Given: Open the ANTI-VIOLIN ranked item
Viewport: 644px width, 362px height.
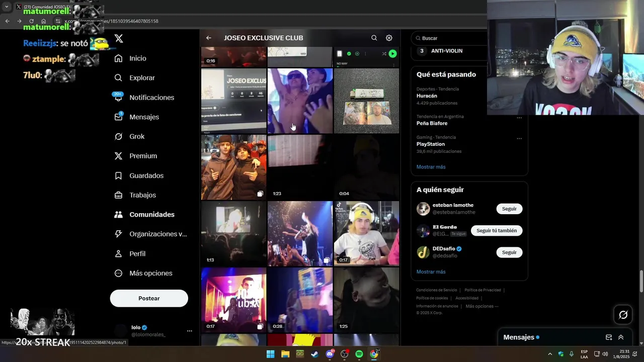Looking at the screenshot, I should (447, 51).
